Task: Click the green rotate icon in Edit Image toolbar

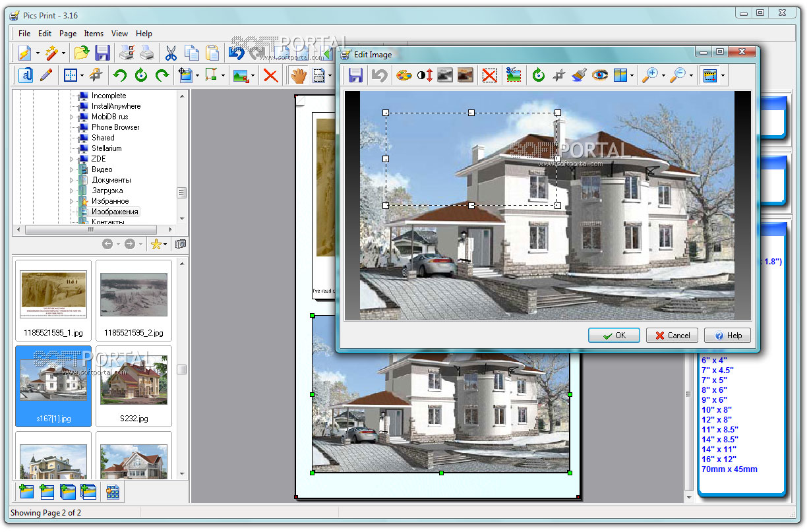Action: [x=539, y=75]
